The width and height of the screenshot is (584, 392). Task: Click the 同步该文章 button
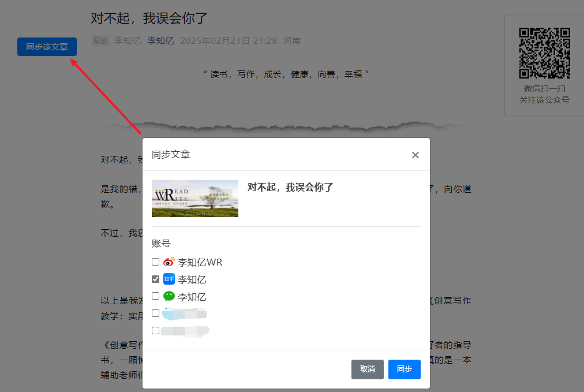click(x=47, y=47)
